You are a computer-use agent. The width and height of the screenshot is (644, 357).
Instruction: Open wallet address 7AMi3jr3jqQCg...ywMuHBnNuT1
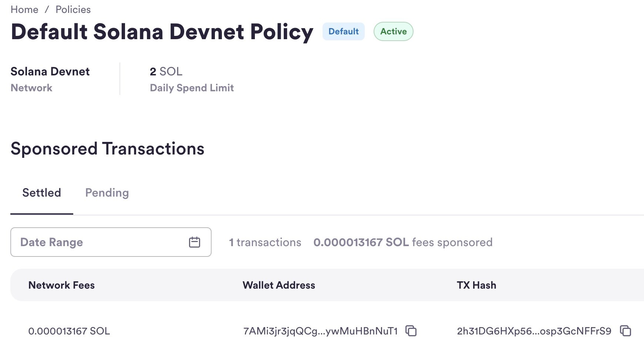pos(320,331)
